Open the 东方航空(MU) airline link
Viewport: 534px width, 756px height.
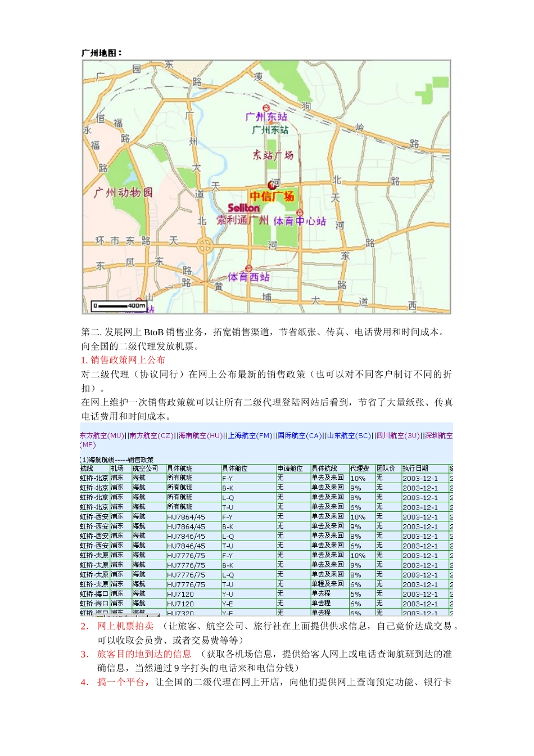coord(102,435)
